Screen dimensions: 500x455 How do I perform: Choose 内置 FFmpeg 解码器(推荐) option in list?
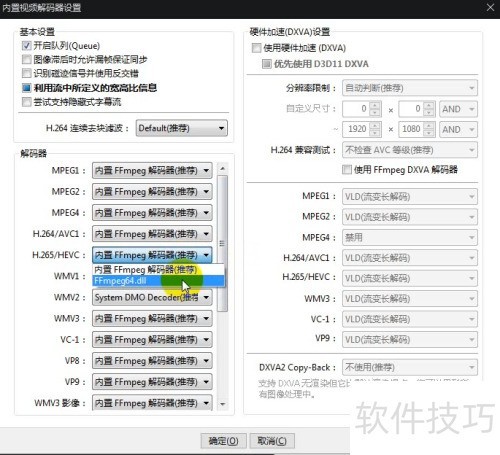point(158,269)
